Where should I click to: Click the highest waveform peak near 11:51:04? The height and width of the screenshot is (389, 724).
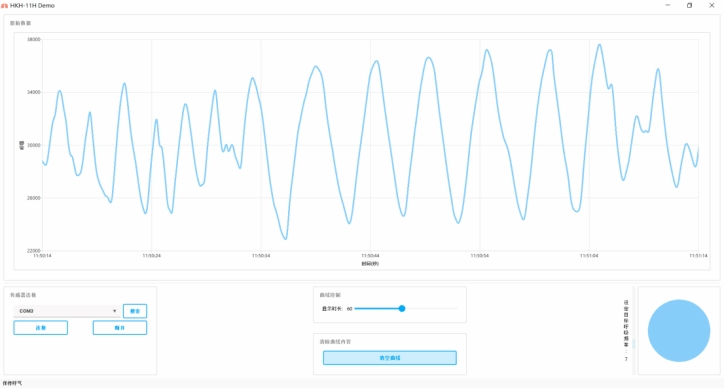[600, 45]
